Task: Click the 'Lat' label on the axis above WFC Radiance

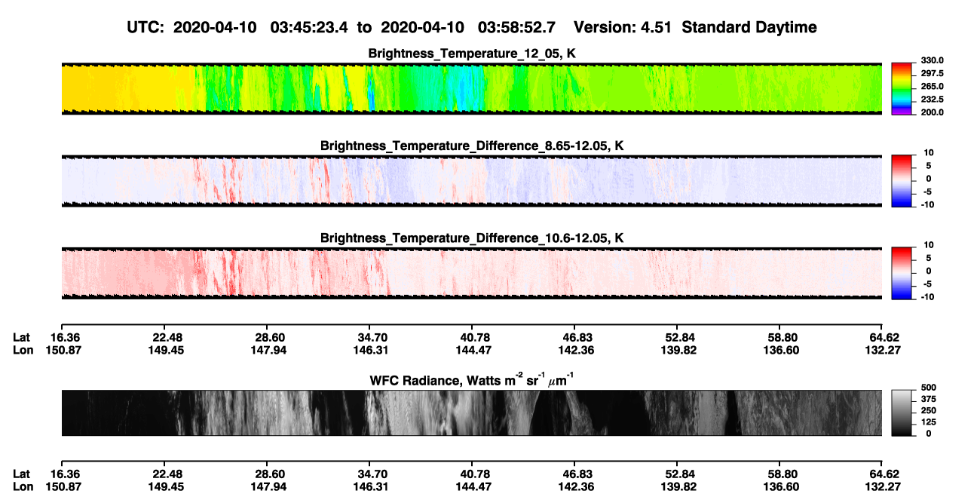Action: click(22, 337)
